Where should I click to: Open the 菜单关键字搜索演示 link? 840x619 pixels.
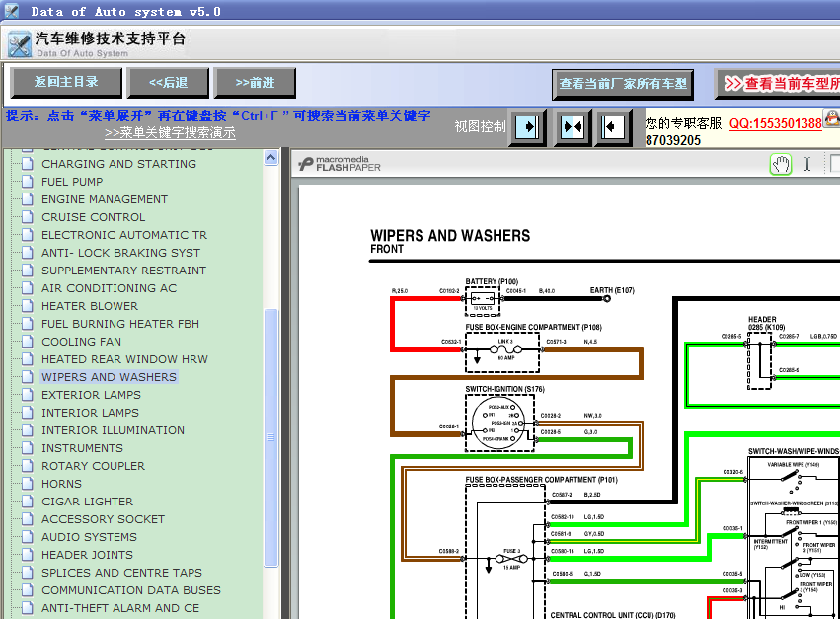[x=170, y=132]
